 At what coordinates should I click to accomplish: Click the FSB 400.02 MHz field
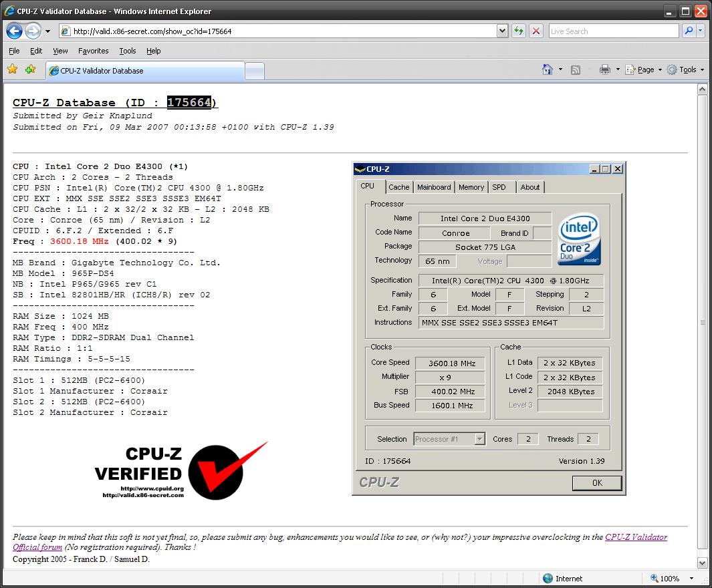[451, 392]
